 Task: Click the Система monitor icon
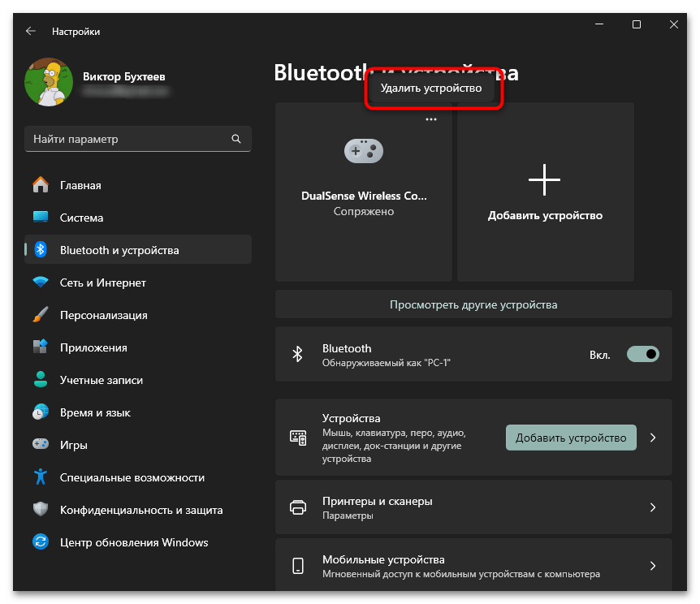tap(41, 218)
